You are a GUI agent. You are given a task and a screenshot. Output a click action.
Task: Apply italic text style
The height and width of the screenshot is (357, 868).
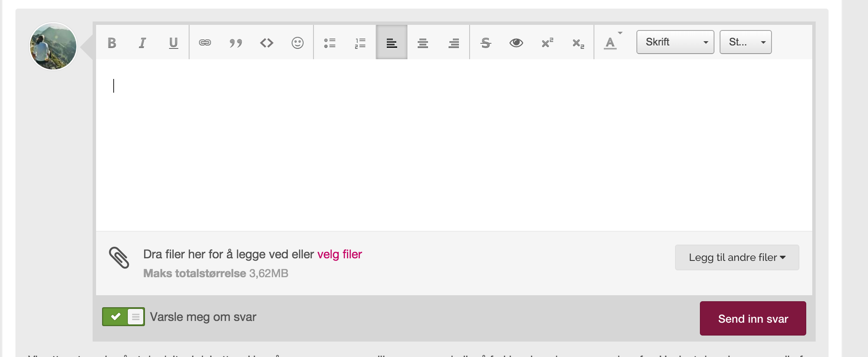(142, 43)
